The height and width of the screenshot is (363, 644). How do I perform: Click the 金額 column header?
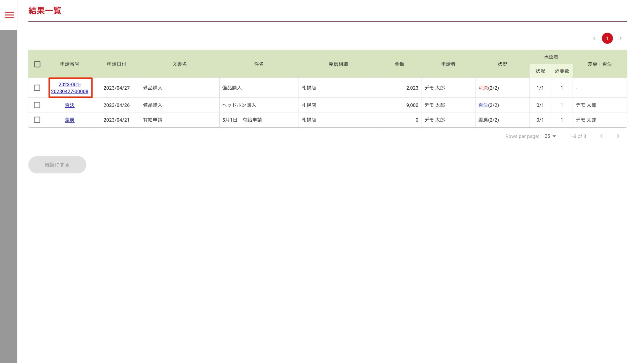click(399, 64)
